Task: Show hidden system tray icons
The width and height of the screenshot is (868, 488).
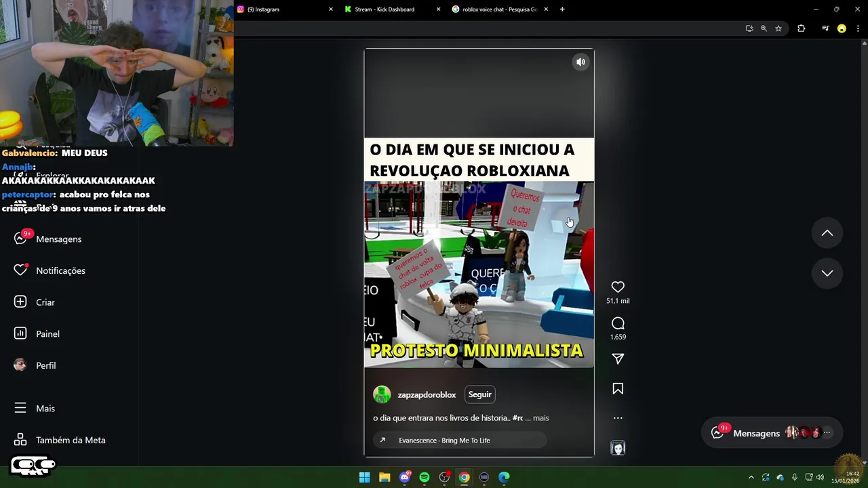Action: [x=751, y=477]
